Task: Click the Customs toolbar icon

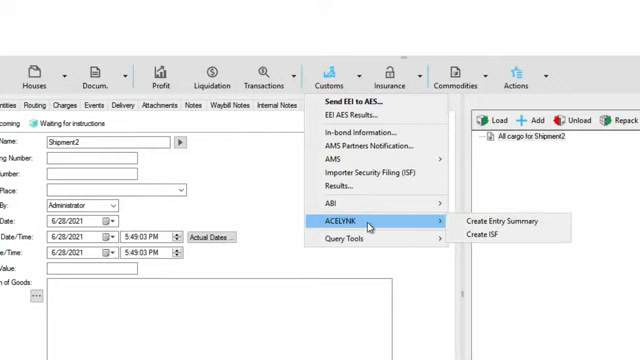Action: (329, 72)
